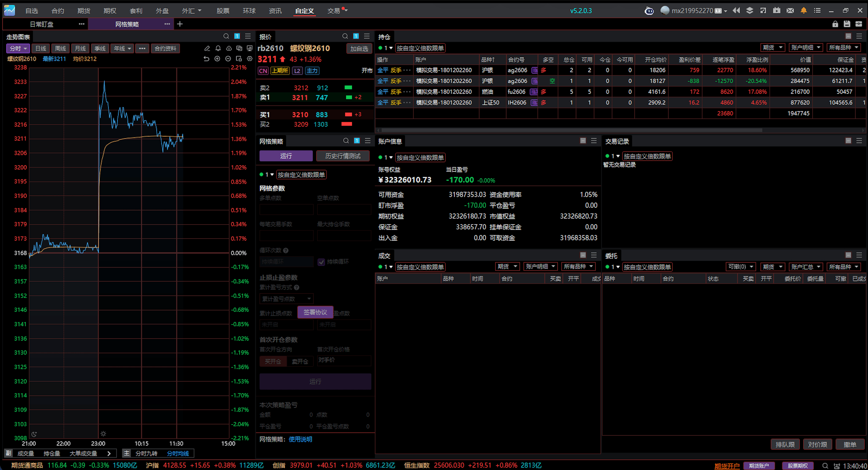Open search in the 报价 quote panel
The width and height of the screenshot is (868, 470).
(345, 36)
